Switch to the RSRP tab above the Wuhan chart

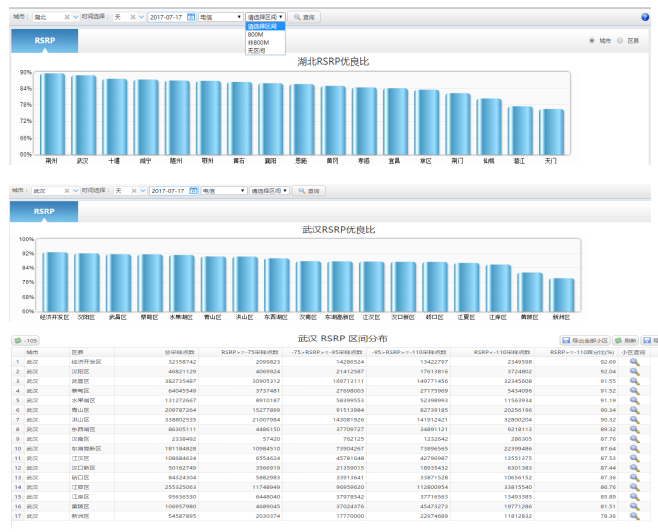tap(44, 211)
